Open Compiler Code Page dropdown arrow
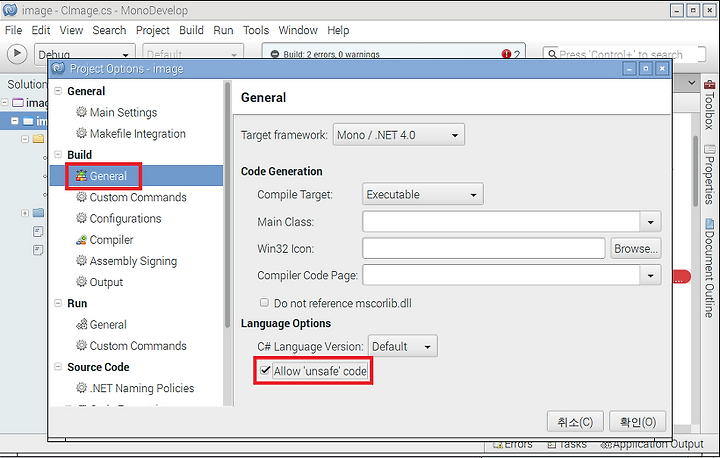 [x=650, y=276]
